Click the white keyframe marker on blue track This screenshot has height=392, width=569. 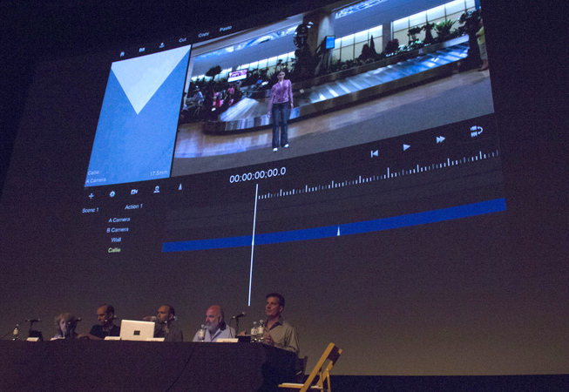click(339, 231)
